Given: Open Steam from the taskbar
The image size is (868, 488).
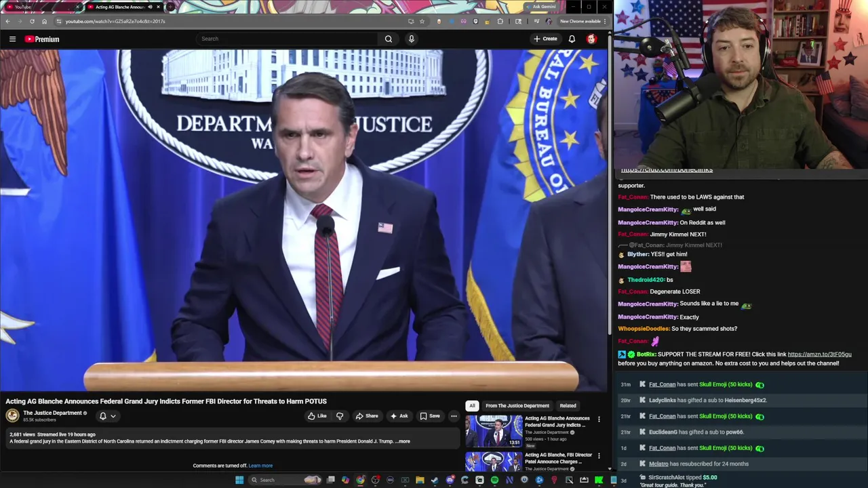Looking at the screenshot, I should 435,480.
